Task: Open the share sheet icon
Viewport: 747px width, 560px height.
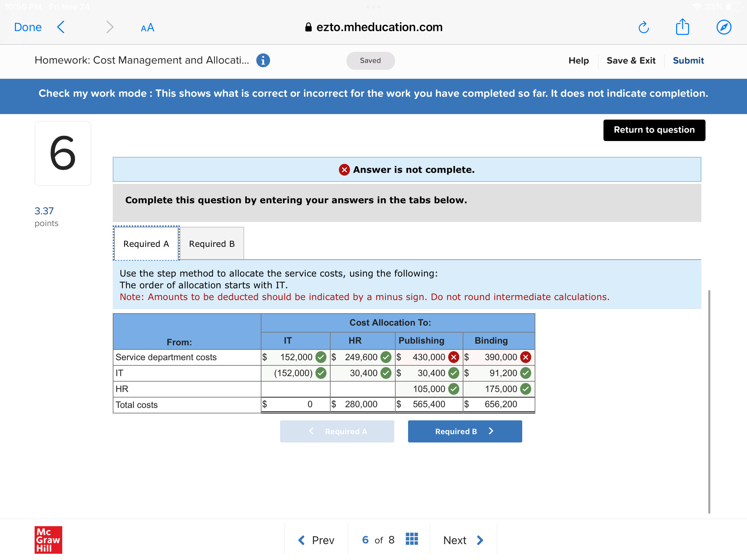Action: 682,27
